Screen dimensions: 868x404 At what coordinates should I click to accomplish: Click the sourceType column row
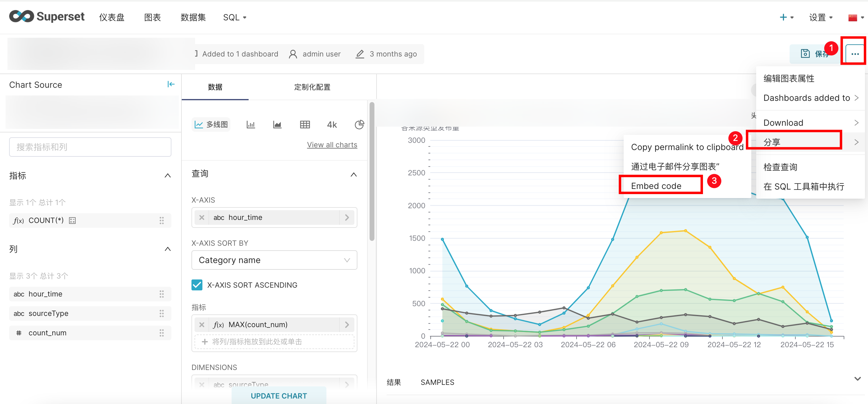click(x=90, y=313)
